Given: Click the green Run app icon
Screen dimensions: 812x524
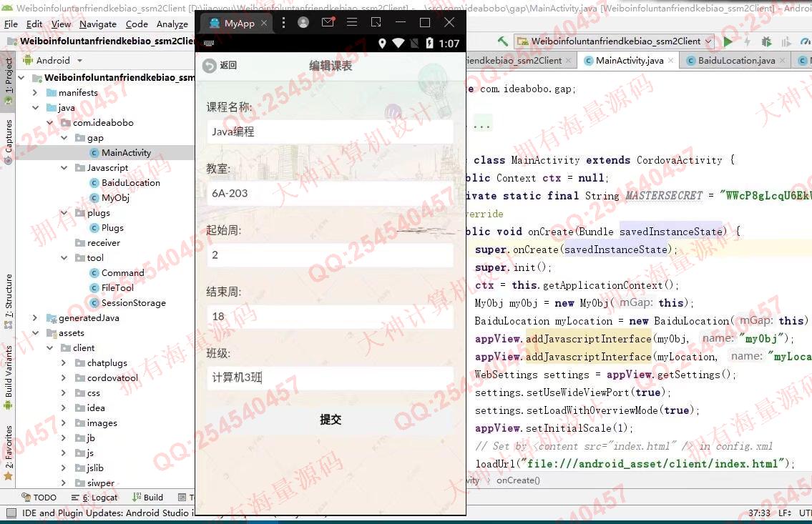Looking at the screenshot, I should tap(728, 42).
